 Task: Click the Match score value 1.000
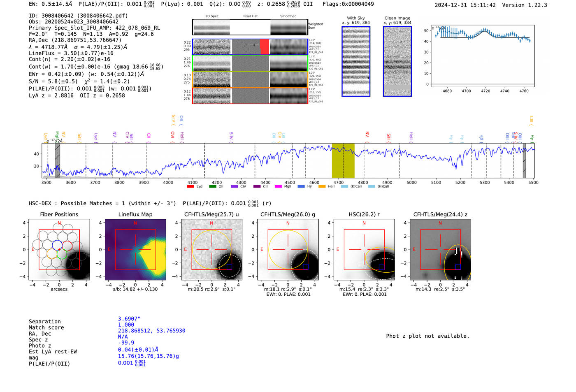pos(126,325)
